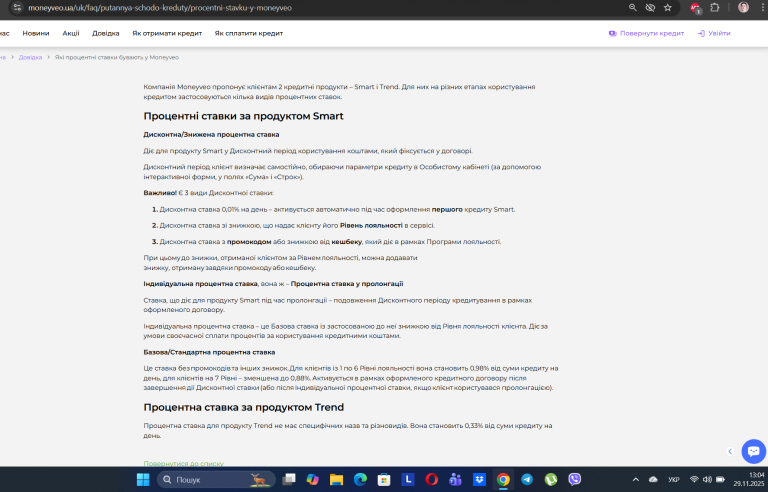The height and width of the screenshot is (492, 768).
Task: Open the Windows Start menu
Action: click(143, 479)
